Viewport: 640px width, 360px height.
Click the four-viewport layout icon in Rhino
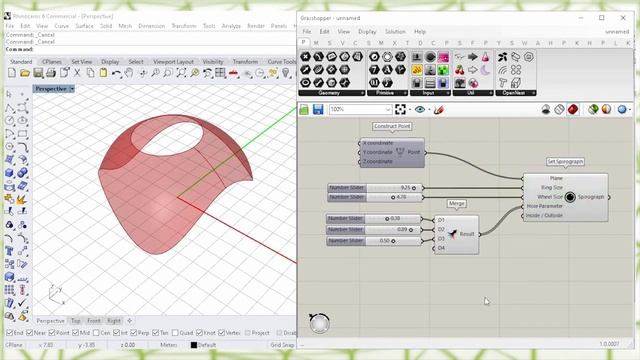(x=220, y=73)
